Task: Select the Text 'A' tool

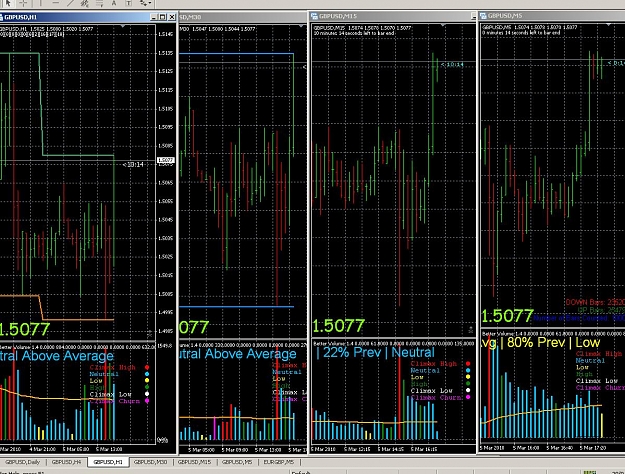Action: tap(114, 3)
